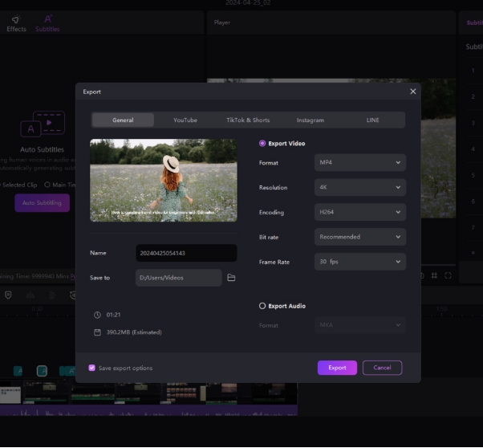Click the video preview thumbnail in Export dialog

[163, 180]
